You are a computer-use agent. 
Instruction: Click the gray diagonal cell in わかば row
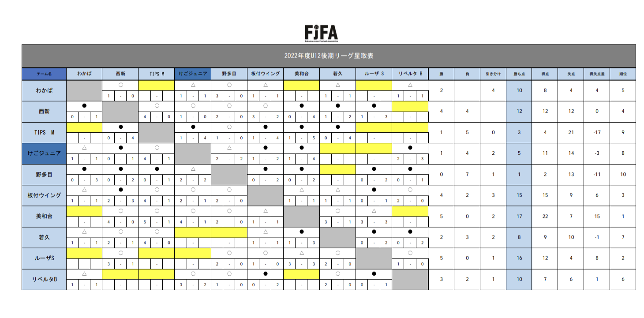[84, 90]
